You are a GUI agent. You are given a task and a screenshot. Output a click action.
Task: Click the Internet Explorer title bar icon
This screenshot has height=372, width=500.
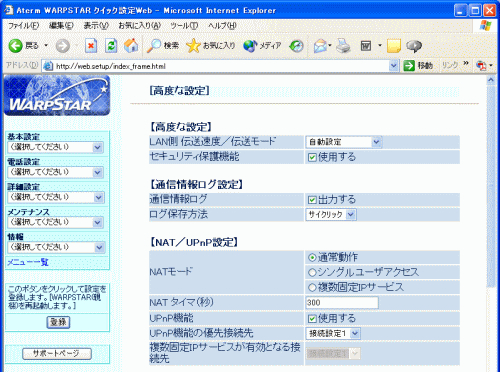[x=8, y=10]
